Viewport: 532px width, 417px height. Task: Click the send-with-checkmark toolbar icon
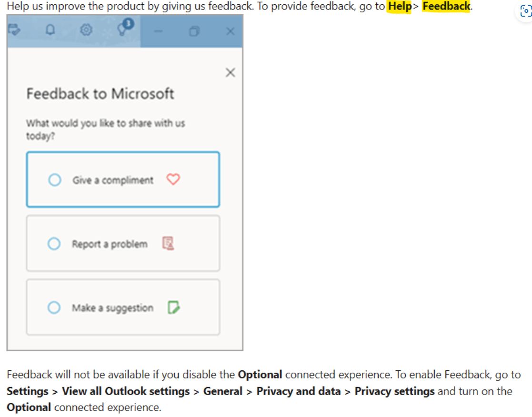tap(14, 30)
